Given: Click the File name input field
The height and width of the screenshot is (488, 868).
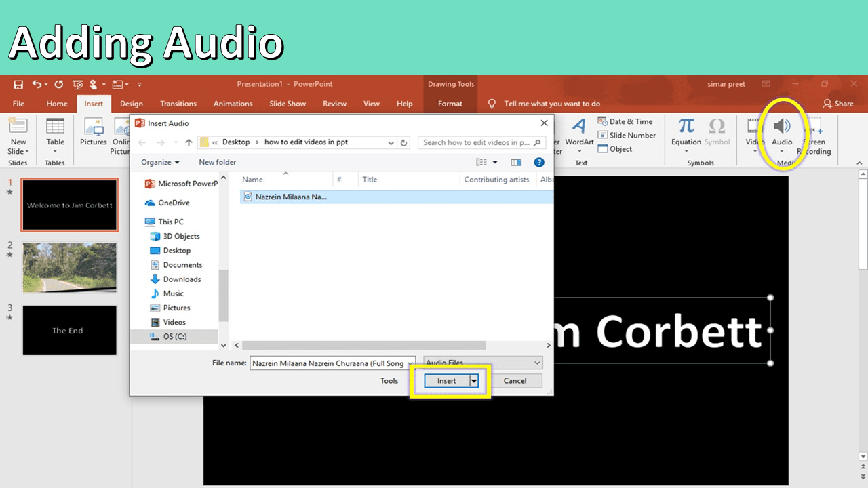Looking at the screenshot, I should pyautogui.click(x=332, y=363).
